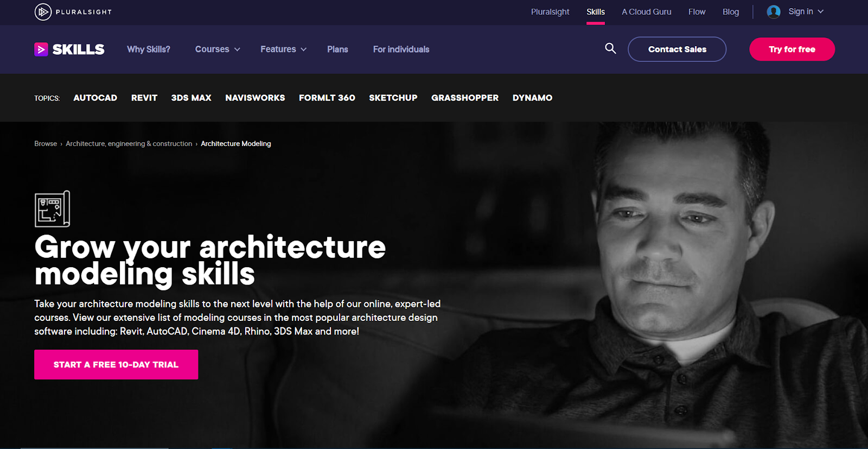Open the Blog link

731,11
